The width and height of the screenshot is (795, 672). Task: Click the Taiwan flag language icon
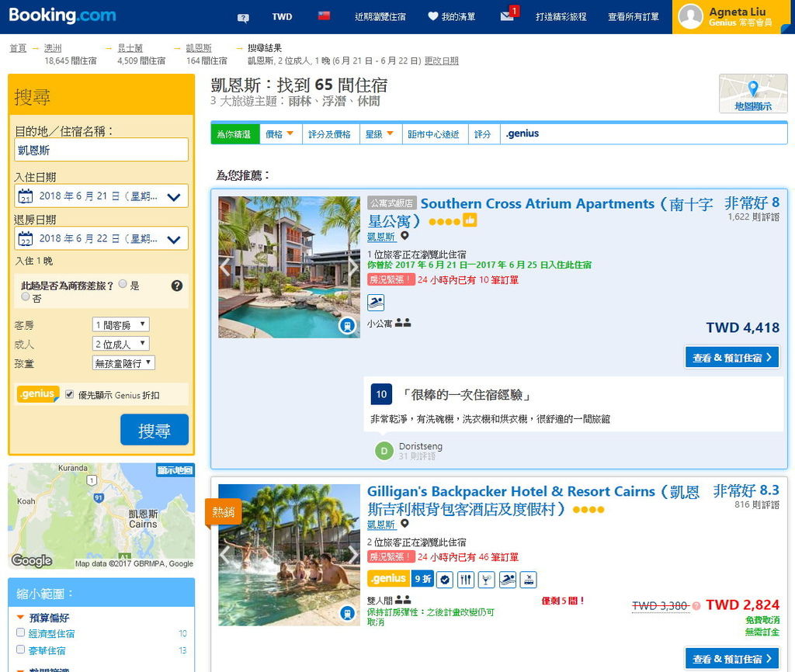click(324, 16)
